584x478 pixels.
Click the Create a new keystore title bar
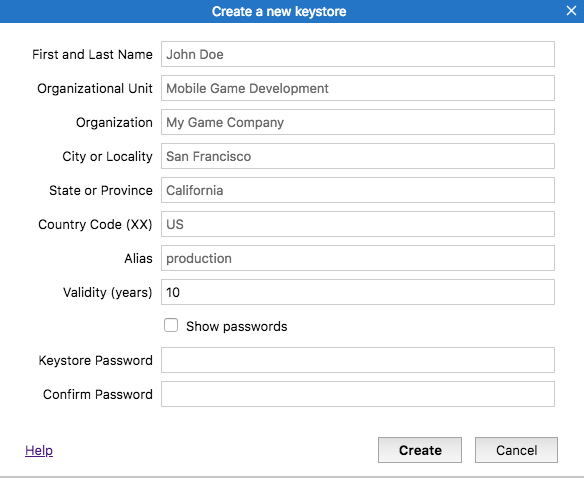click(x=292, y=12)
